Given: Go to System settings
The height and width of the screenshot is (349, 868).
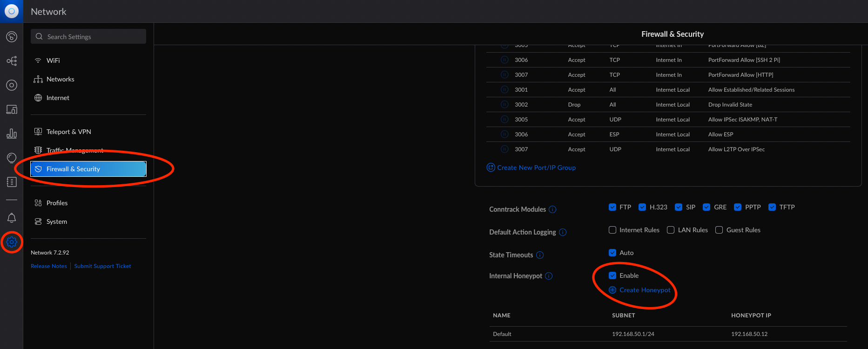Looking at the screenshot, I should (56, 221).
